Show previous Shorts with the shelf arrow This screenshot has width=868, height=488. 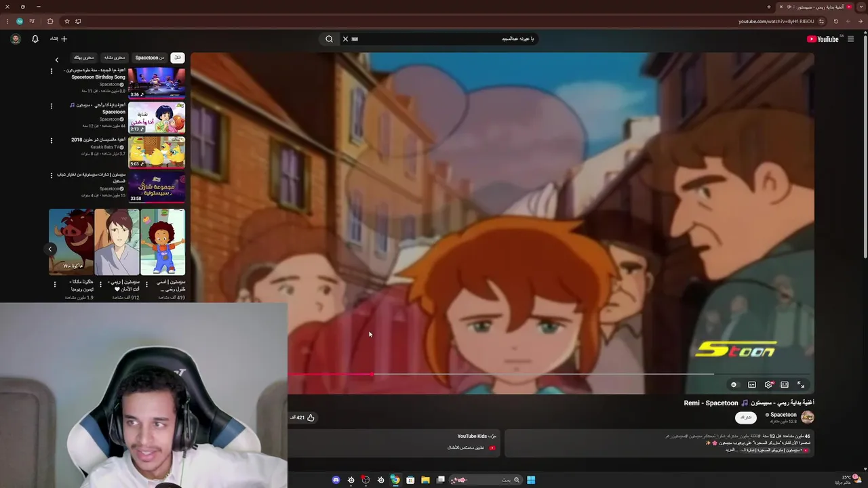[50, 249]
